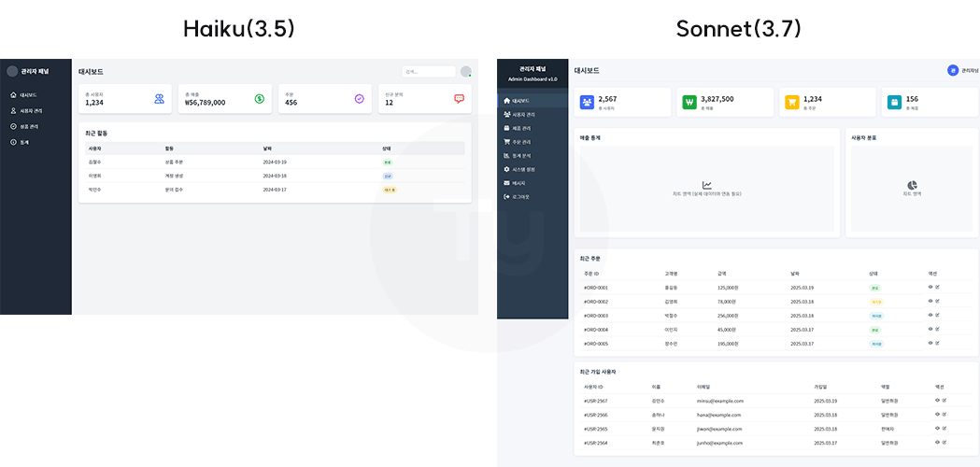Click the chart icon for 통계 분석
The width and height of the screenshot is (980, 467).
tap(507, 155)
